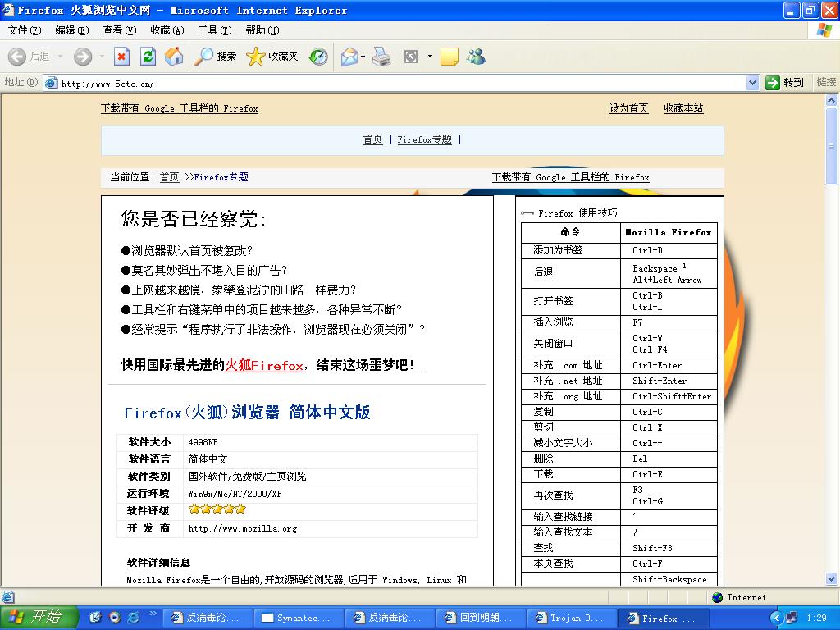Click the Firefox专题 navigation link
The width and height of the screenshot is (840, 630).
[x=424, y=139]
